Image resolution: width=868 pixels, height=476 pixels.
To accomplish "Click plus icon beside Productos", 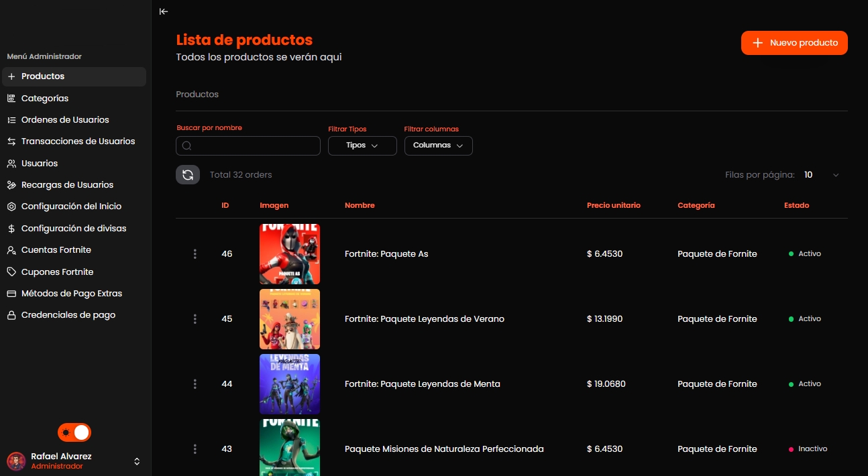I will click(x=11, y=76).
